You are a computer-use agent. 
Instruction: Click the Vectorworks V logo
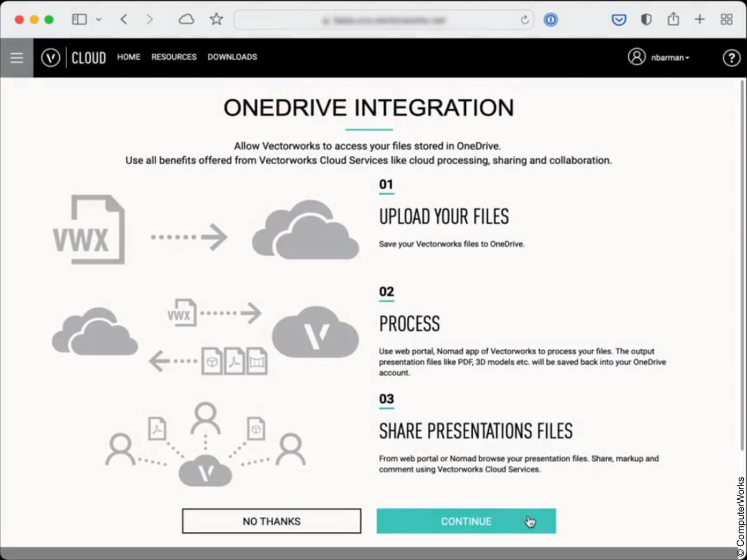[51, 58]
